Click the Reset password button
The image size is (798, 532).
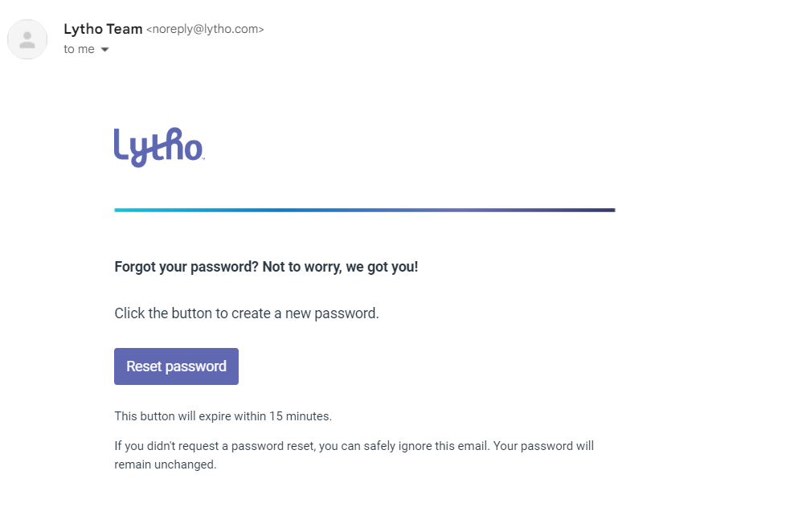[x=176, y=366]
